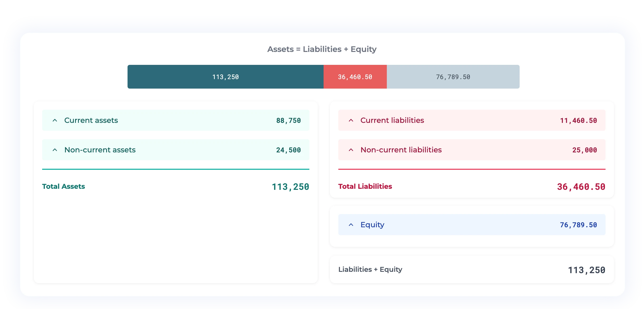This screenshot has width=644, height=309.
Task: Click the Liabilities + Equity label
Action: [370, 269]
